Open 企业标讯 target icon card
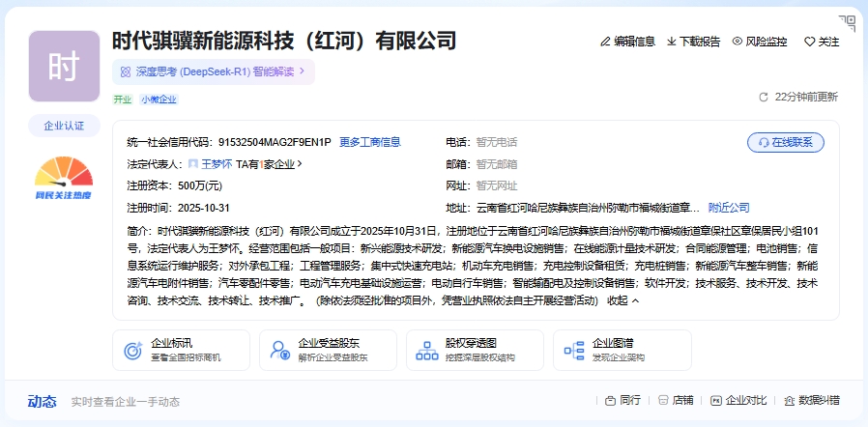 (133, 350)
